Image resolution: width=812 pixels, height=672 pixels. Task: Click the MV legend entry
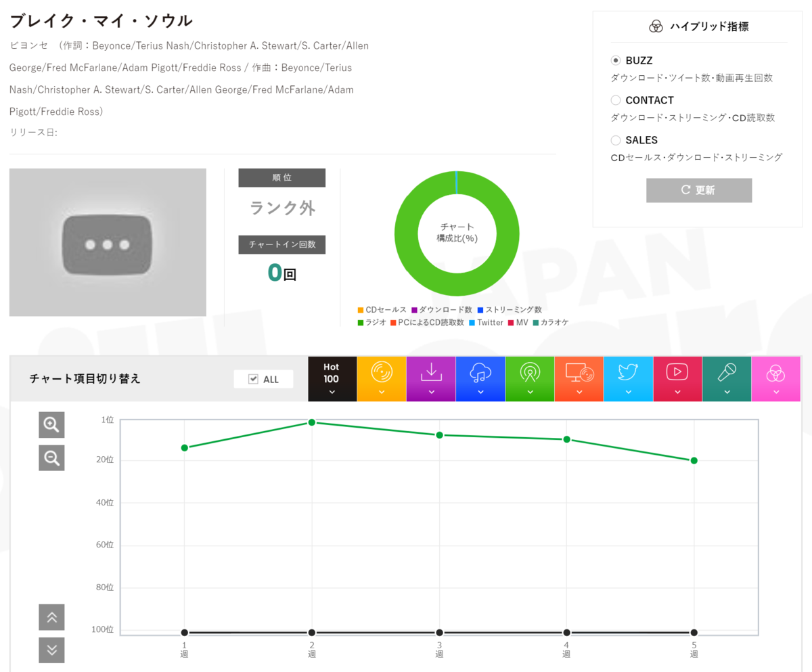[518, 322]
